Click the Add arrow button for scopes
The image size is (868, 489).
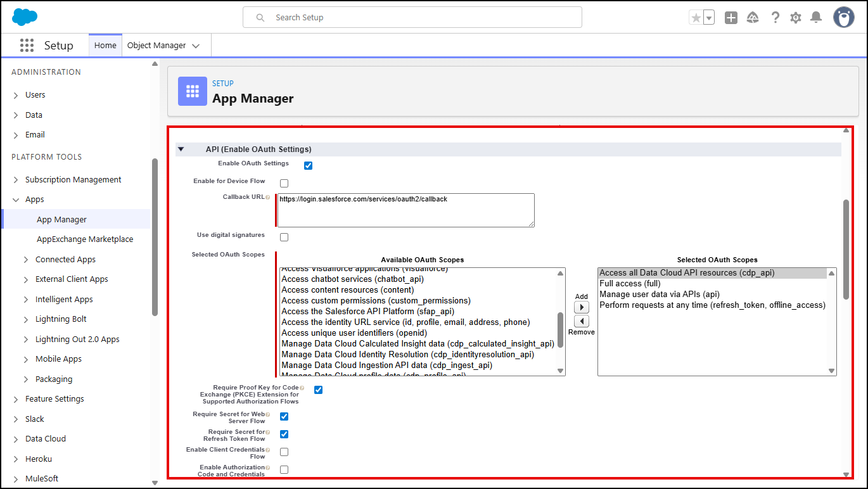click(581, 308)
